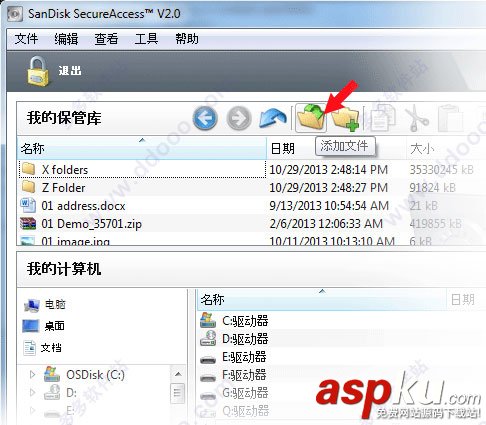This screenshot has height=425, width=486.
Task: Select G:驱动器 in the list
Action: coord(245,393)
